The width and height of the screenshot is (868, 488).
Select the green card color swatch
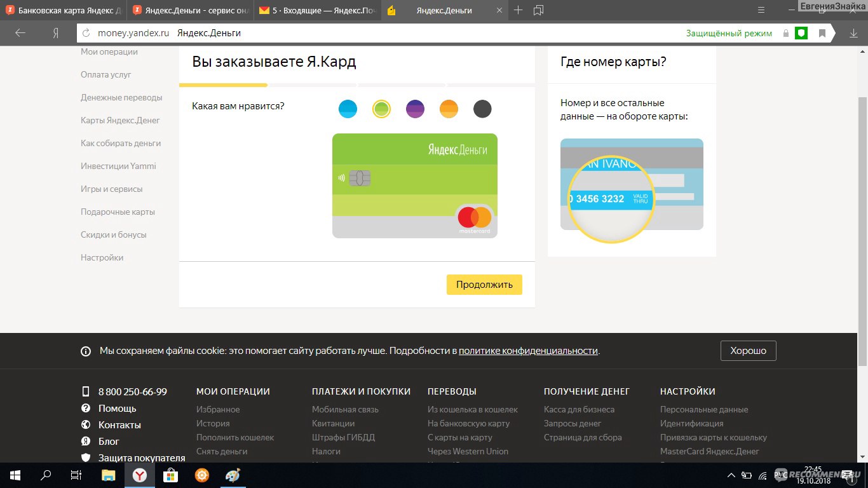pos(381,109)
